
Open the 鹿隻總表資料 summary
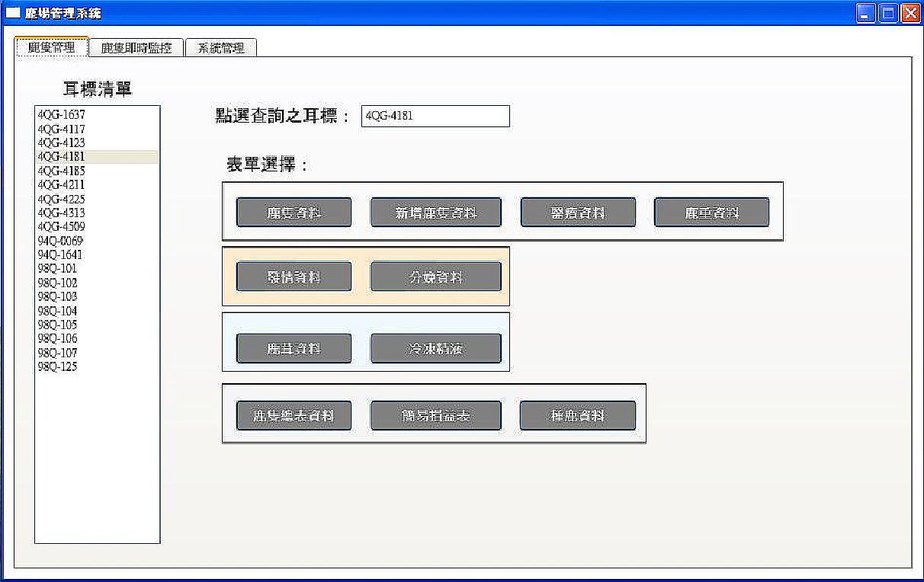tap(294, 416)
